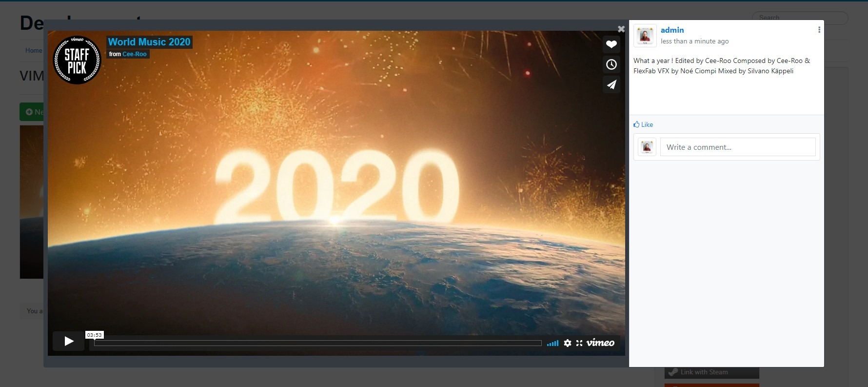Open the World Music 2020 title link
Viewport: 868px width, 387px height.
149,42
